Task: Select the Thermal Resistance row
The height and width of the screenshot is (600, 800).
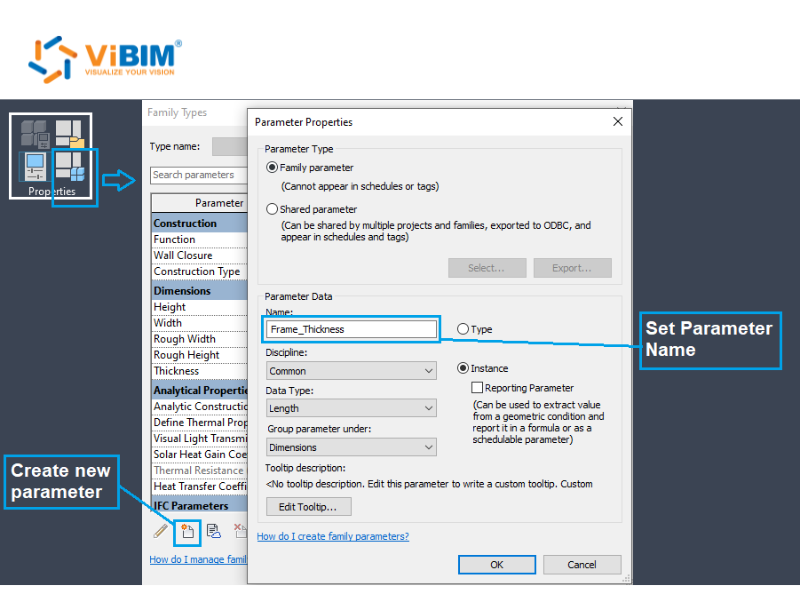Action: (199, 470)
